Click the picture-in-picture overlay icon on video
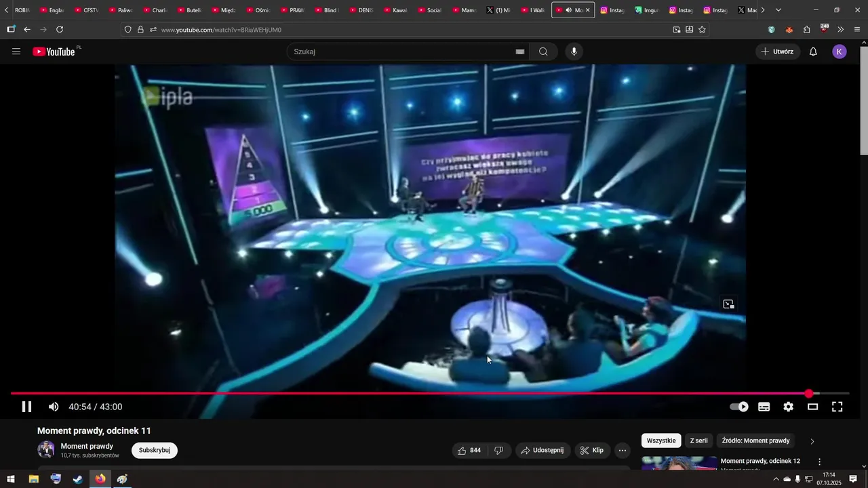The image size is (868, 488). click(728, 304)
